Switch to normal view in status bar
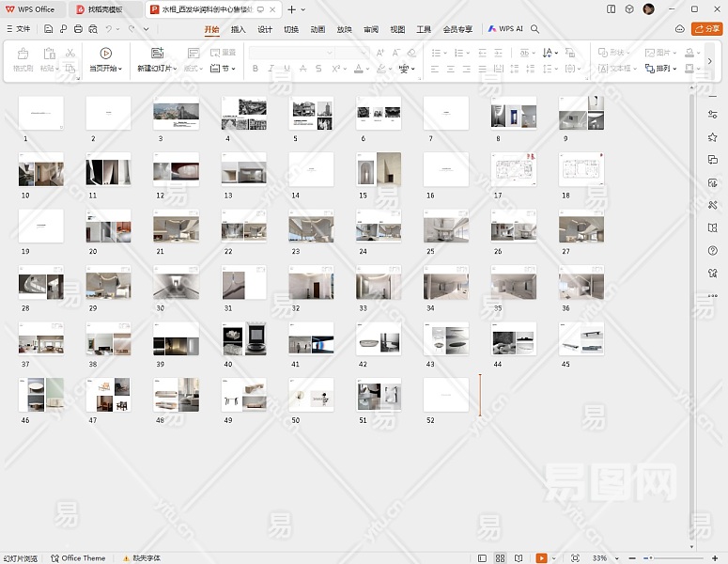728x564 pixels. pyautogui.click(x=483, y=558)
